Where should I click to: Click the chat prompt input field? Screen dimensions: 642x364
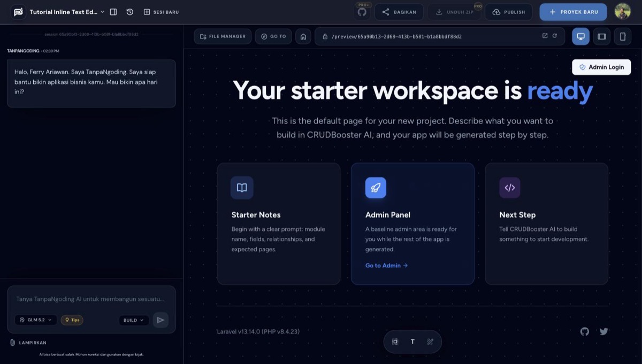pyautogui.click(x=91, y=299)
